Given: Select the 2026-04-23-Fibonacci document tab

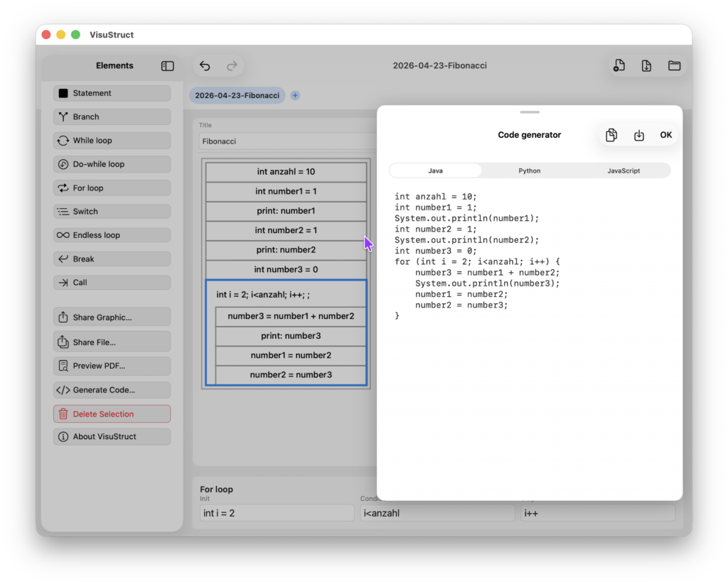Looking at the screenshot, I should (237, 95).
